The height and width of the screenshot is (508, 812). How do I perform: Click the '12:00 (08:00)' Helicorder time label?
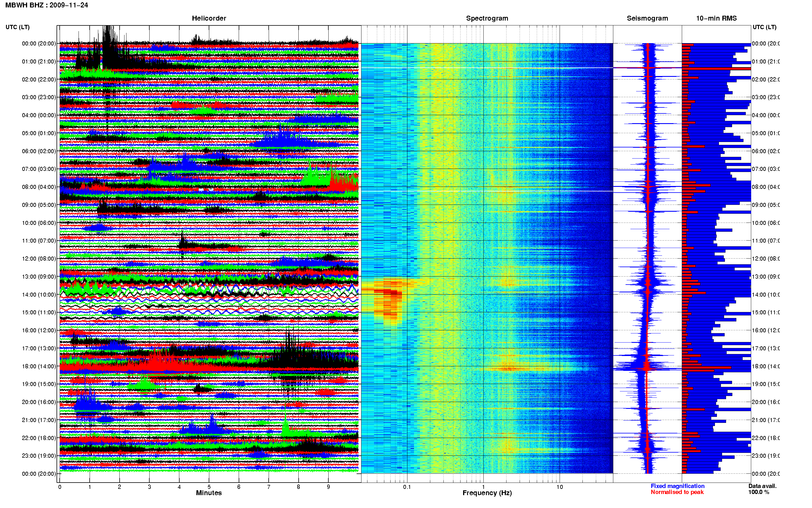39,259
